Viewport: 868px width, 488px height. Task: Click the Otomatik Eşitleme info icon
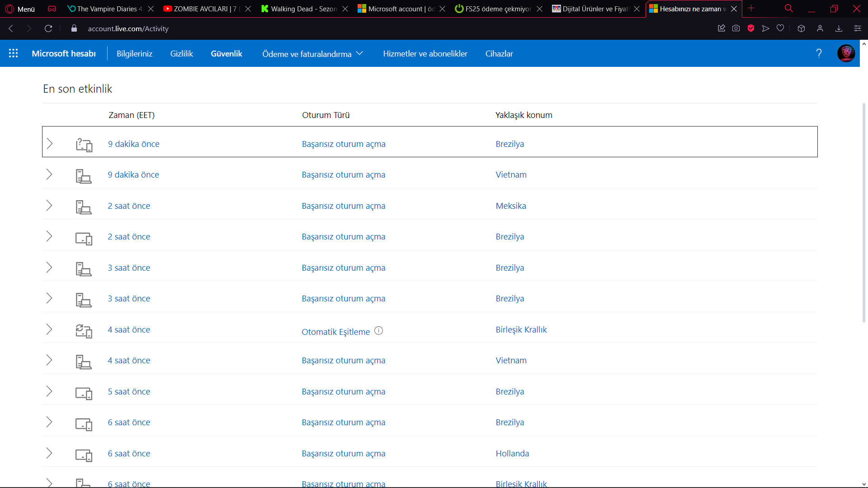379,331
